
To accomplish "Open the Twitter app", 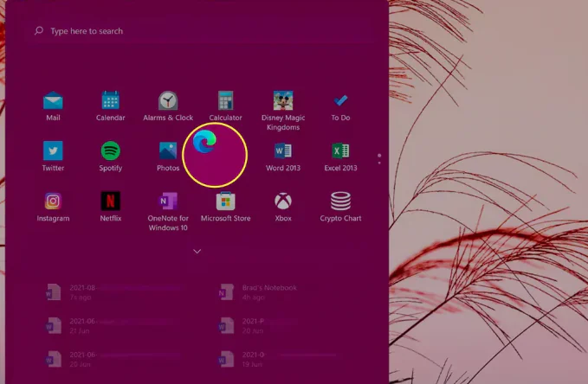I will (53, 157).
